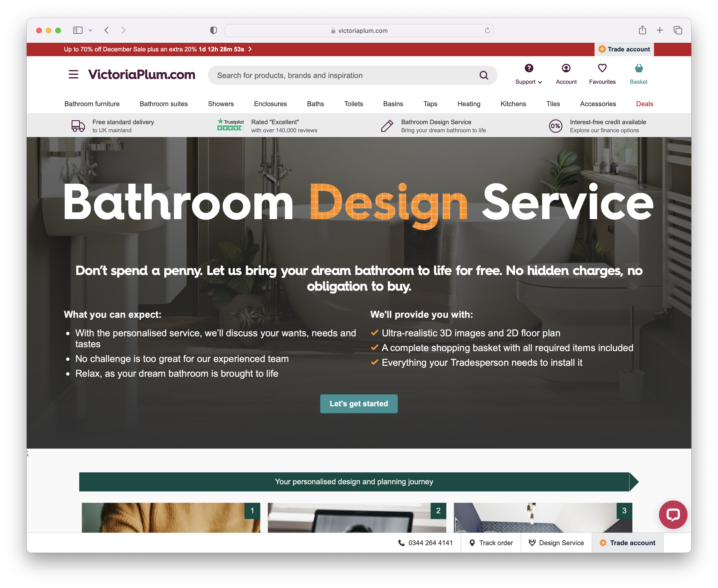Open the Basins menu
718x588 pixels.
pyautogui.click(x=393, y=104)
